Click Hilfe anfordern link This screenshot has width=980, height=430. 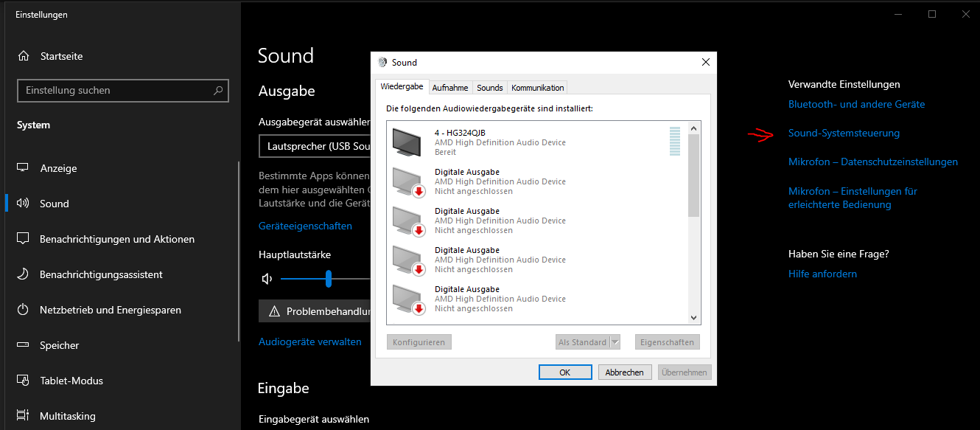click(822, 274)
